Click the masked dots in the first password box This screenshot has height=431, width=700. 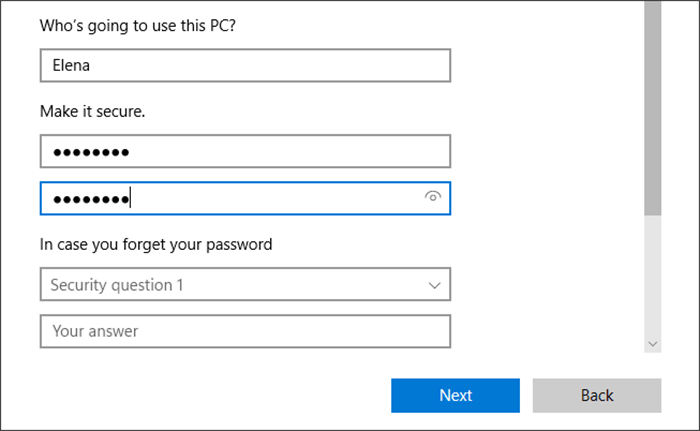click(91, 153)
